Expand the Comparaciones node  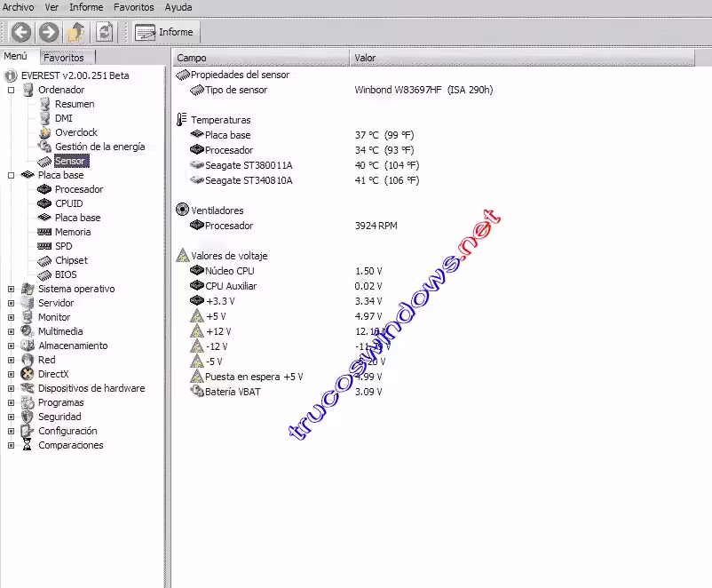point(11,446)
